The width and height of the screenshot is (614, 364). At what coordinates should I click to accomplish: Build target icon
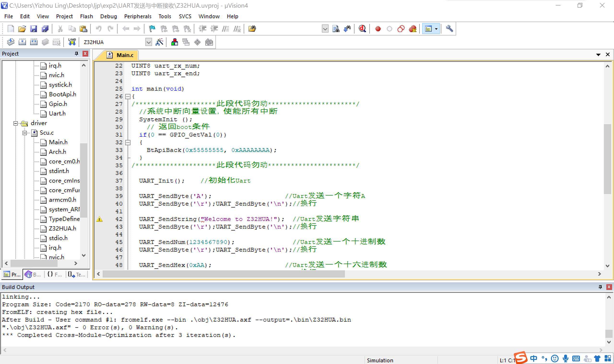(x=22, y=42)
